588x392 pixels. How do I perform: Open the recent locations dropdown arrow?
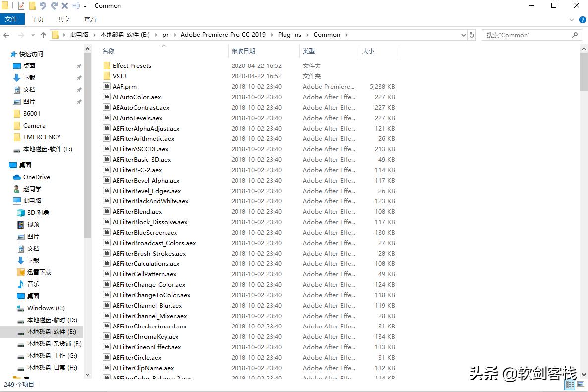(x=33, y=35)
